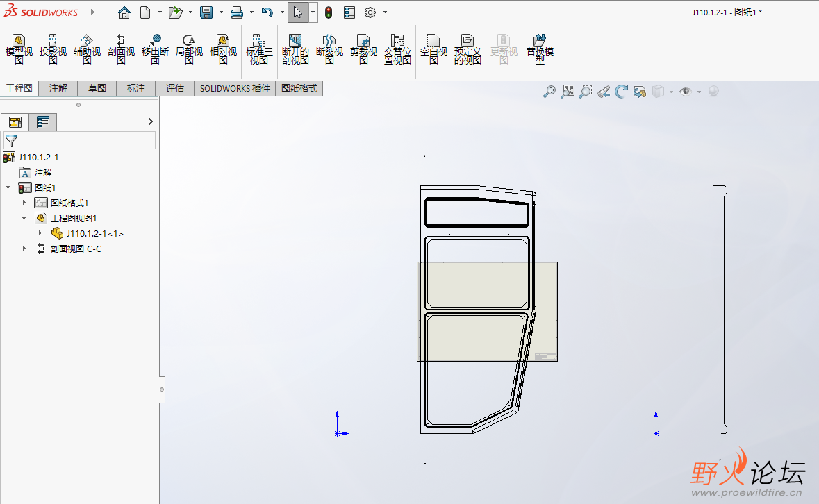Insert an Empty View (空白视图)
819x504 pixels.
pos(433,49)
